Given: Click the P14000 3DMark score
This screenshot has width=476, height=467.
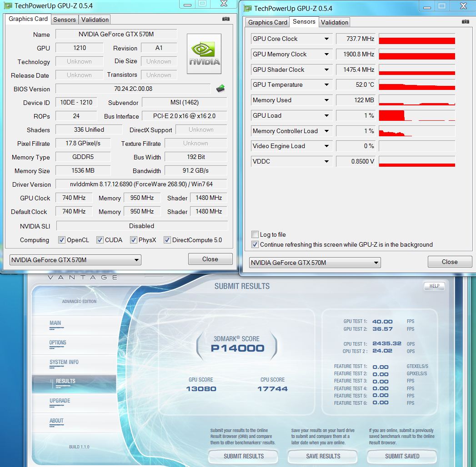Looking at the screenshot, I should (x=237, y=348).
